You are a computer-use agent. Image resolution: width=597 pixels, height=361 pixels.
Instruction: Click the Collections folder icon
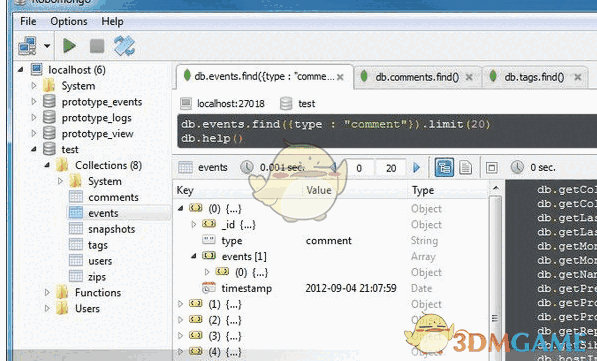click(x=62, y=165)
